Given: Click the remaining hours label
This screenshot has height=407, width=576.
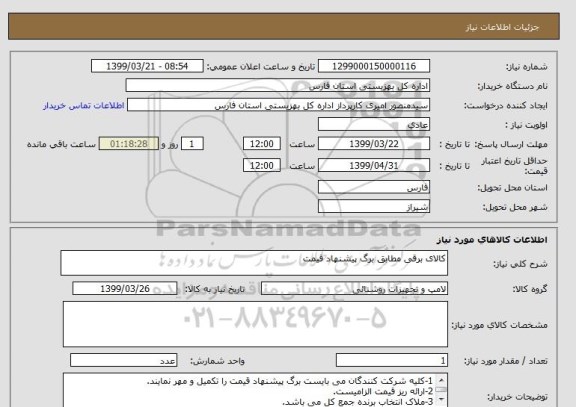Looking at the screenshot, I should [x=61, y=144].
